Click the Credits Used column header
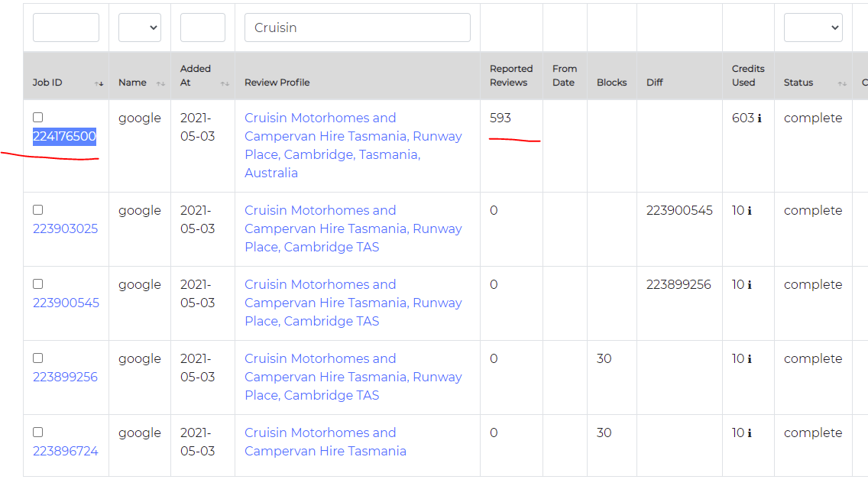Viewport: 868px width, 486px height. coord(749,76)
